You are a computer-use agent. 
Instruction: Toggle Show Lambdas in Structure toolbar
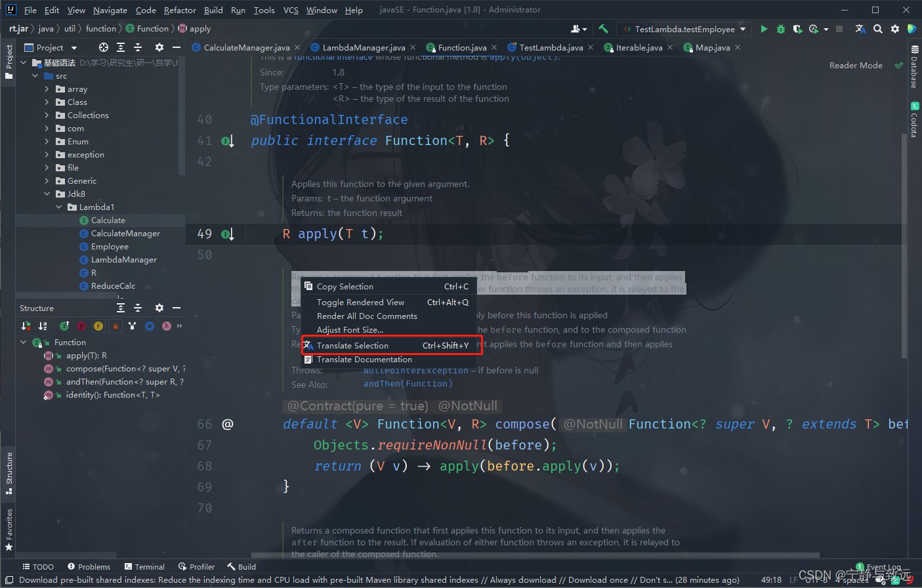[x=167, y=326]
